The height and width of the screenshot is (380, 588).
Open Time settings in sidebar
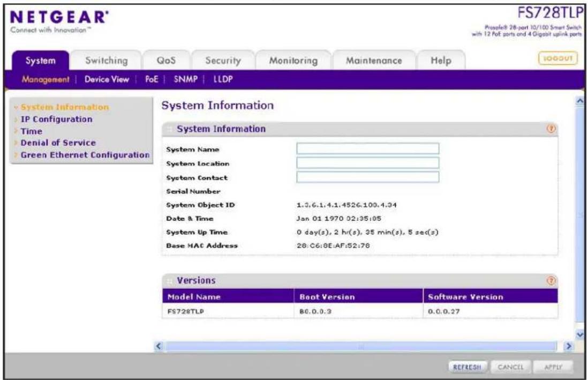click(31, 131)
